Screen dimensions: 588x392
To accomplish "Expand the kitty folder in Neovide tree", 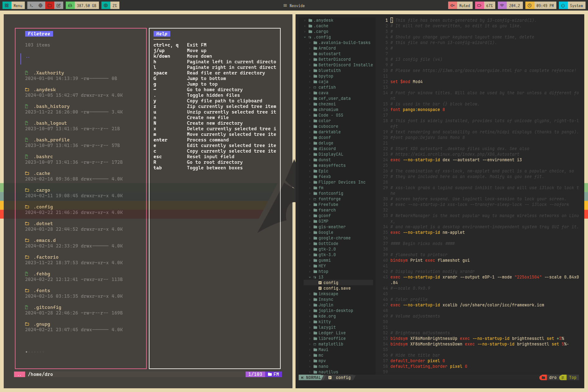I will pos(310,322).
